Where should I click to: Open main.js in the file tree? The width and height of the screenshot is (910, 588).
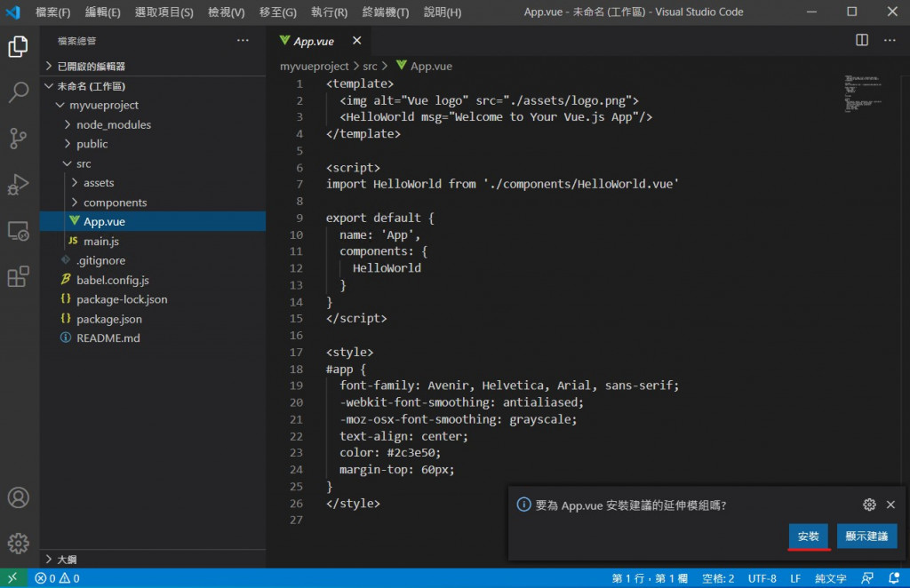pos(153,242)
